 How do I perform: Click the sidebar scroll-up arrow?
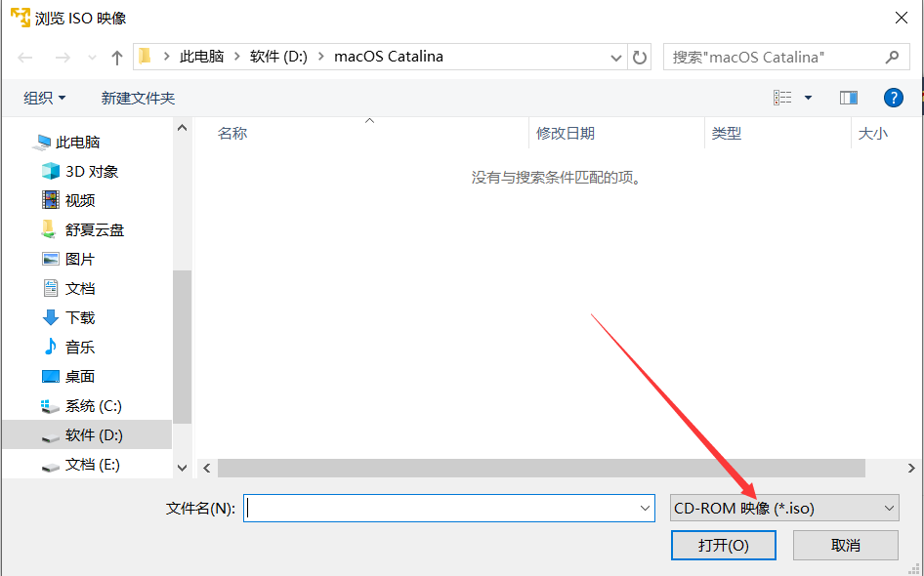[182, 128]
